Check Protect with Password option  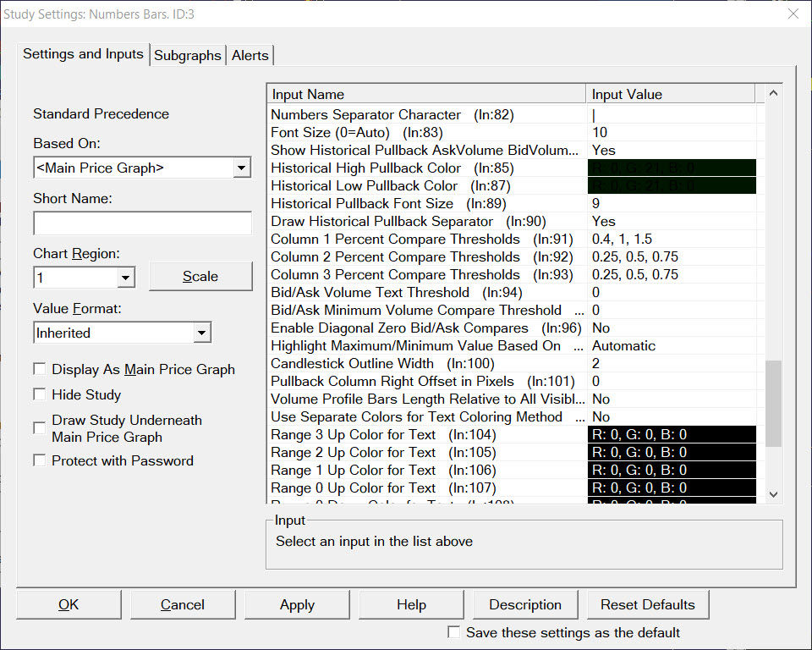(40, 460)
